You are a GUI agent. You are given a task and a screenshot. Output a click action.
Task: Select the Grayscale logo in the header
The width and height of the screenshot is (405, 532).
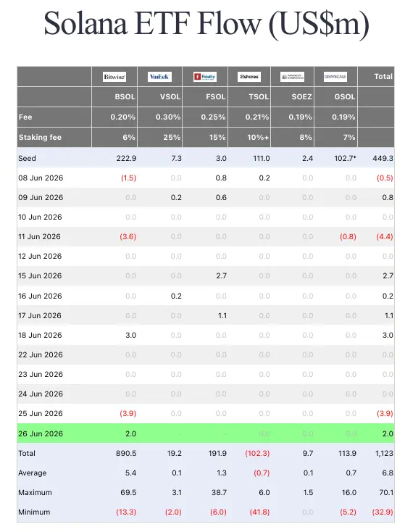[x=335, y=77]
